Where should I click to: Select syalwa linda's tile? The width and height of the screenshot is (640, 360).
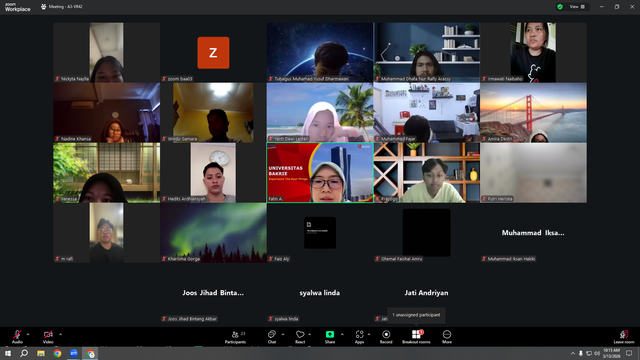point(320,292)
